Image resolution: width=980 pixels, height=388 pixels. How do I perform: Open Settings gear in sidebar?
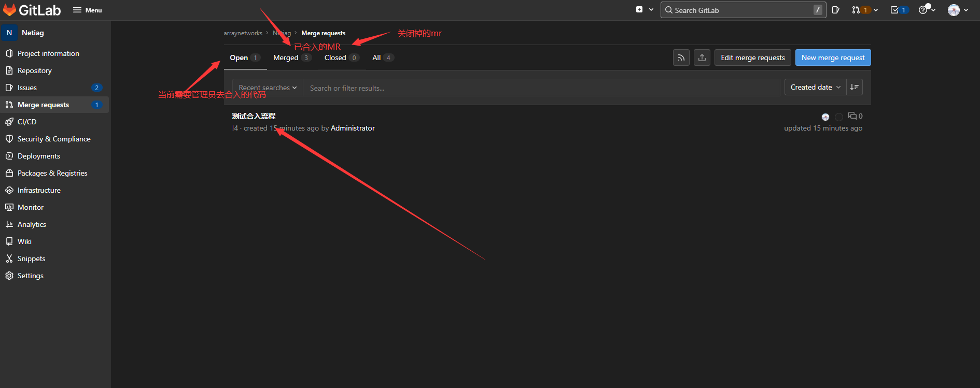[9, 276]
